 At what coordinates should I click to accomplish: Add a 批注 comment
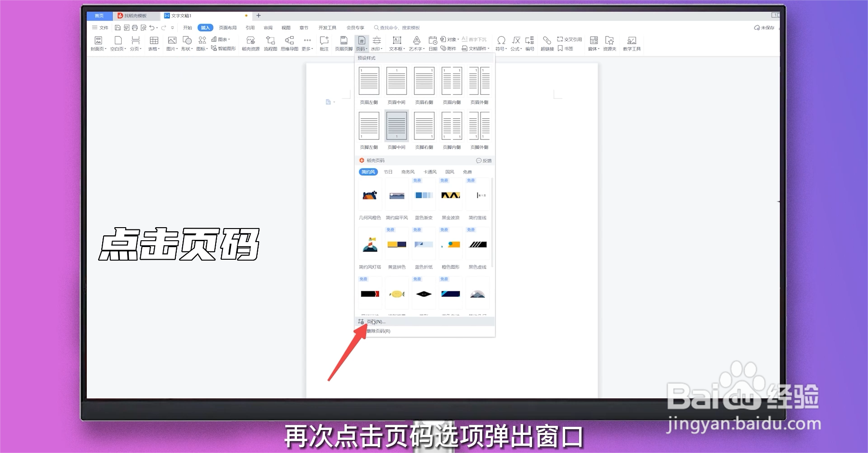point(324,44)
